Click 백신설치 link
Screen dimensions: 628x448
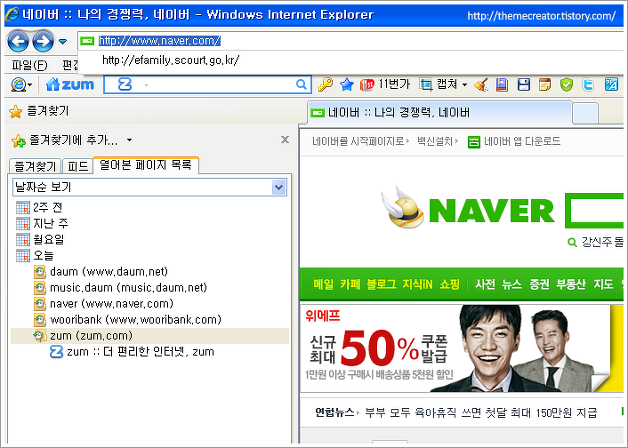435,141
